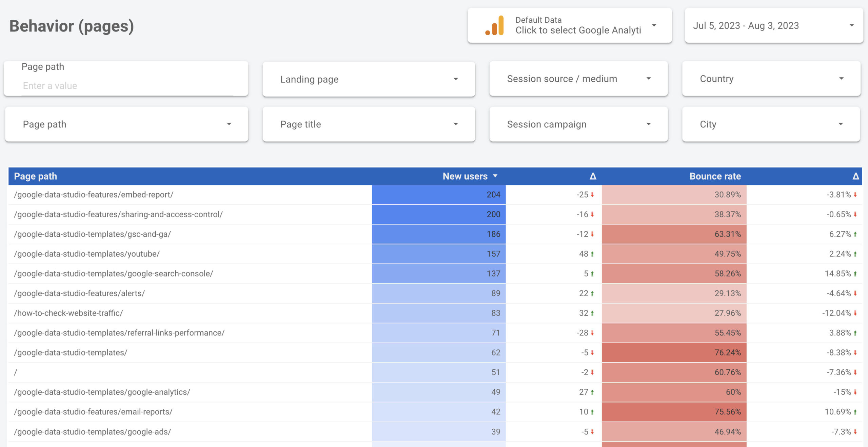868x447 pixels.
Task: Click the embed-report page path row
Action: coord(94,195)
